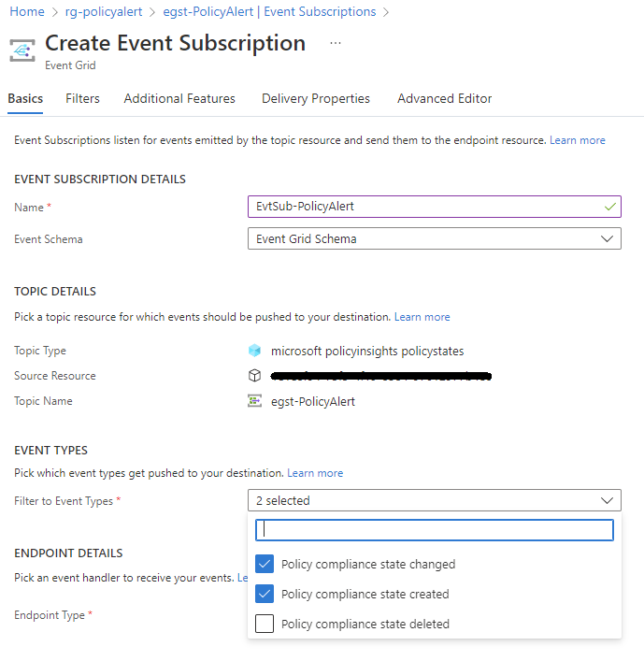Open the Event Schema dropdown
The width and height of the screenshot is (644, 661).
(x=435, y=238)
